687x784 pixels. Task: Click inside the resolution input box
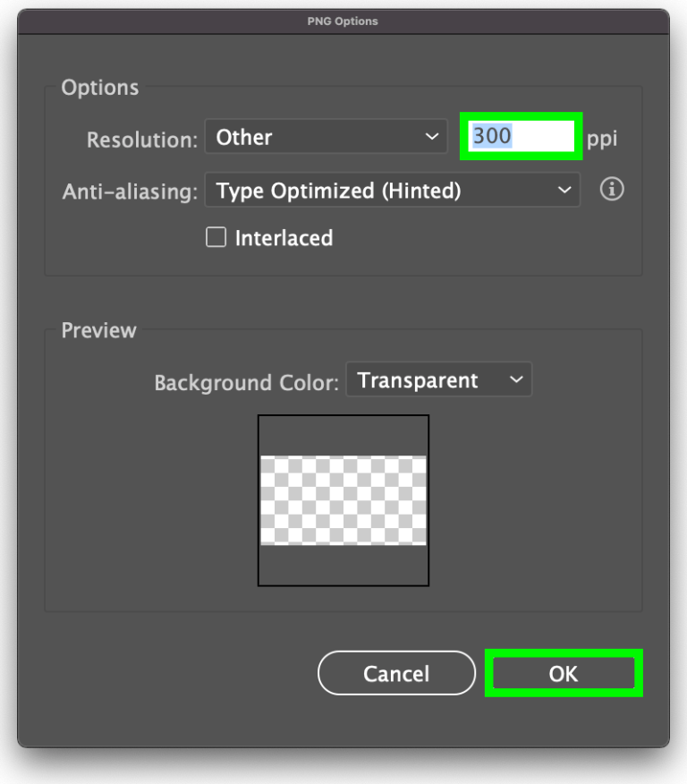[521, 136]
